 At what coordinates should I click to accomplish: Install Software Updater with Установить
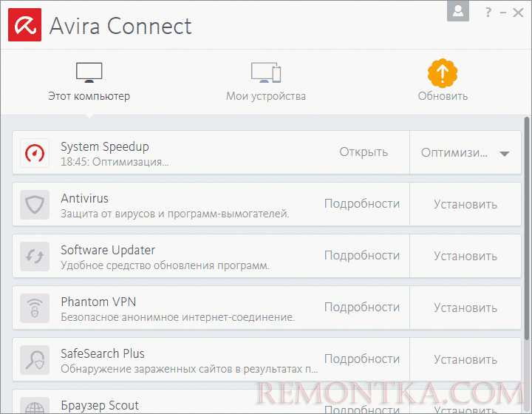click(x=465, y=256)
